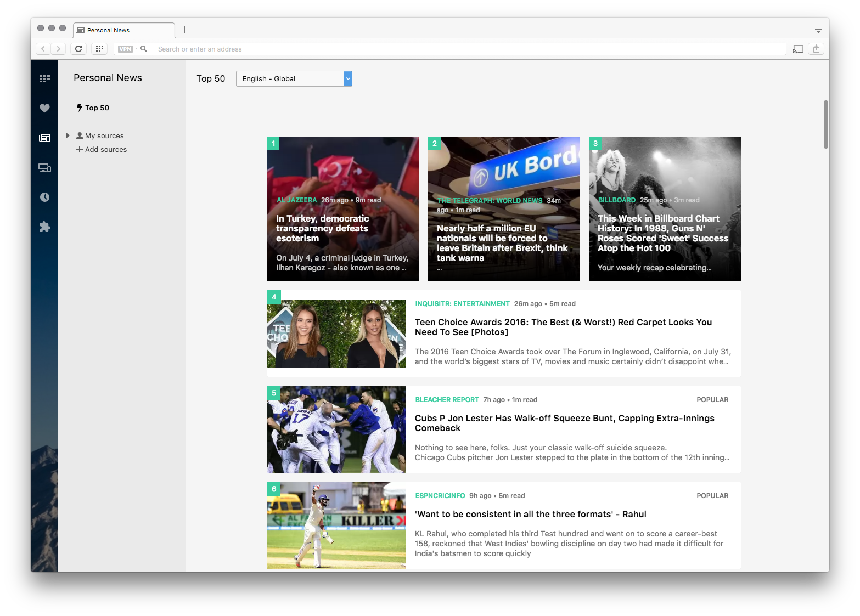Click the BILLBOARD source label
This screenshot has width=860, height=616.
click(x=617, y=200)
